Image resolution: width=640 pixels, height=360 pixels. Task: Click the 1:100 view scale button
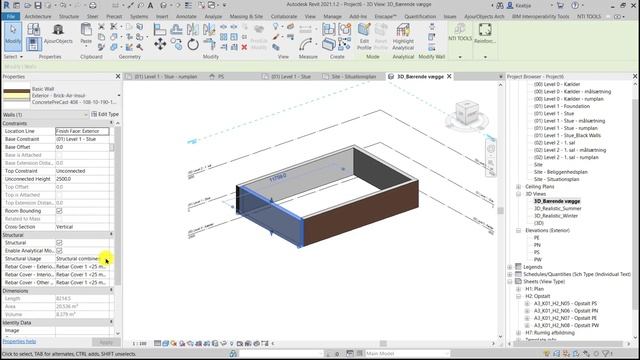pyautogui.click(x=140, y=344)
